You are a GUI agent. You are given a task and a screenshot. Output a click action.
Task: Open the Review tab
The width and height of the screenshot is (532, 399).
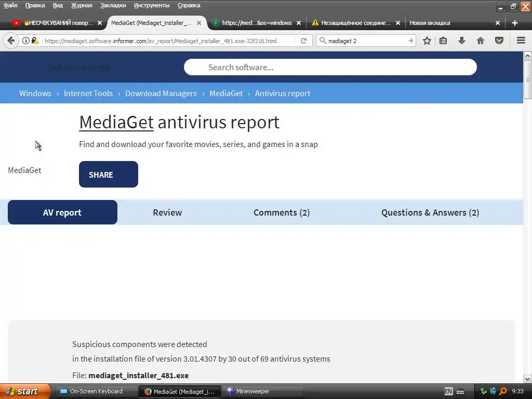click(167, 212)
